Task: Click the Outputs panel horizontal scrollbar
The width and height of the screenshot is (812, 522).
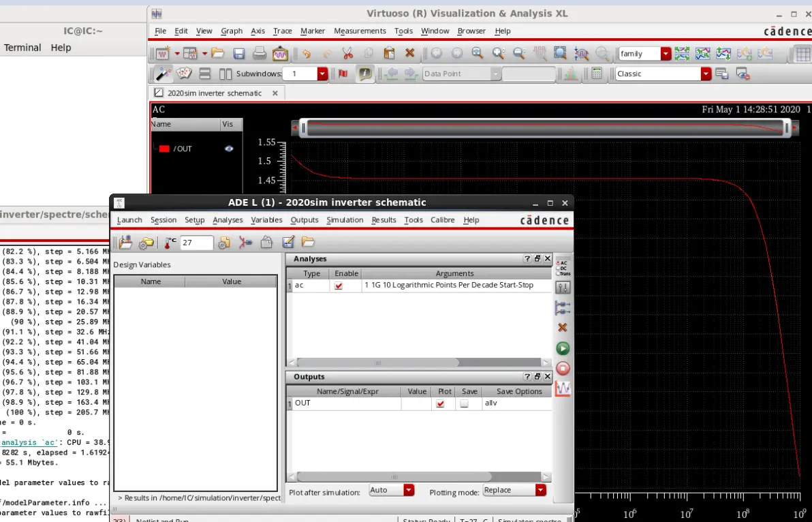Action: (x=394, y=476)
